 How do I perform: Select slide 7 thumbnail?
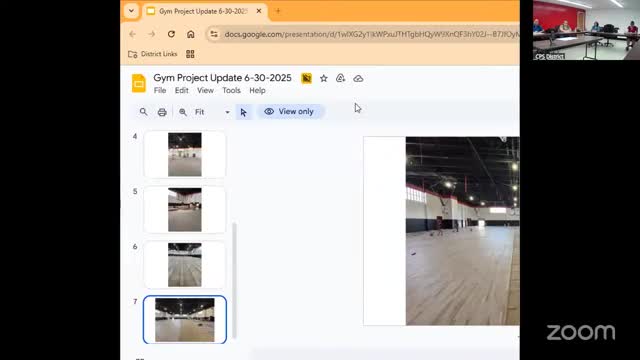[x=184, y=320]
